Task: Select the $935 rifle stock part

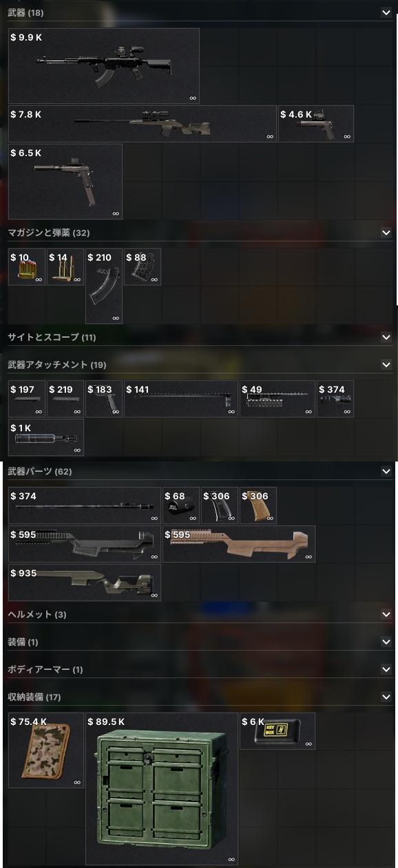Action: coord(85,583)
